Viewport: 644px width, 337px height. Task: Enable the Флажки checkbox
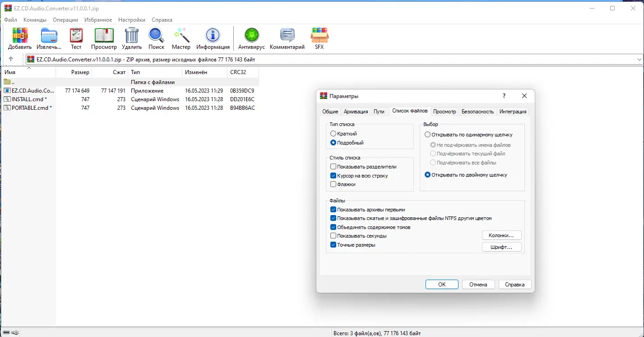pos(334,184)
